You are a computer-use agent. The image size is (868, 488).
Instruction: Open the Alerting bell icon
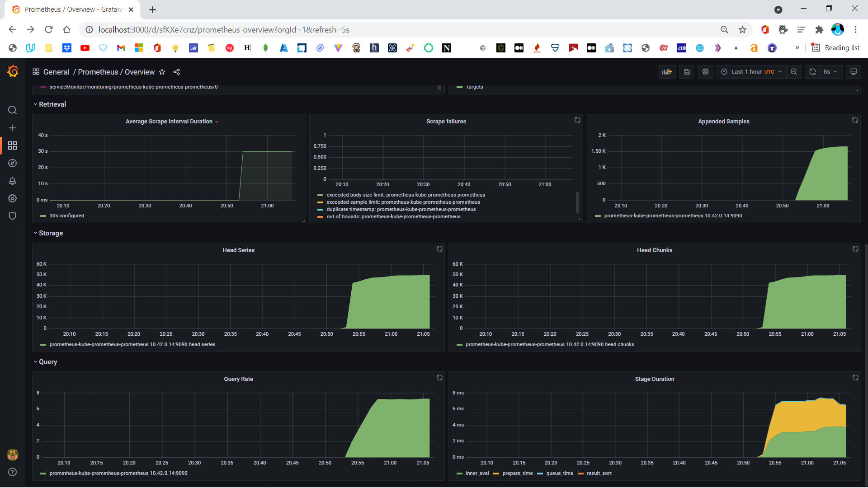[13, 181]
